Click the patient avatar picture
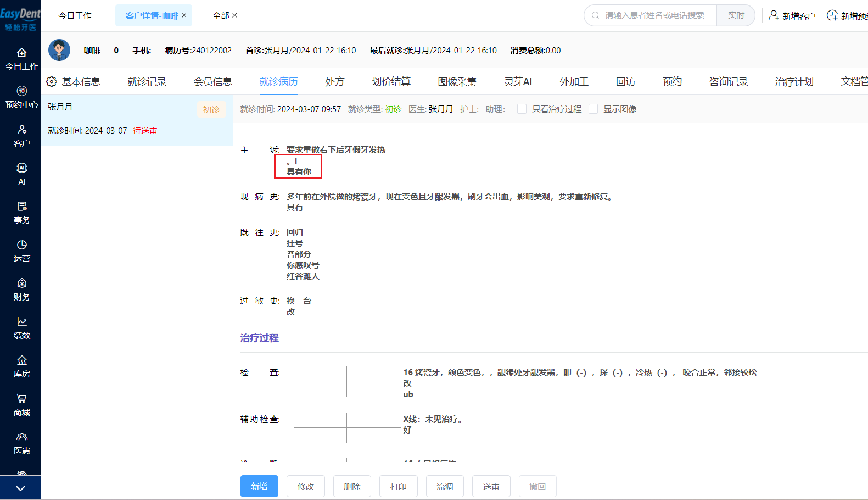Image resolution: width=868 pixels, height=500 pixels. 59,50
